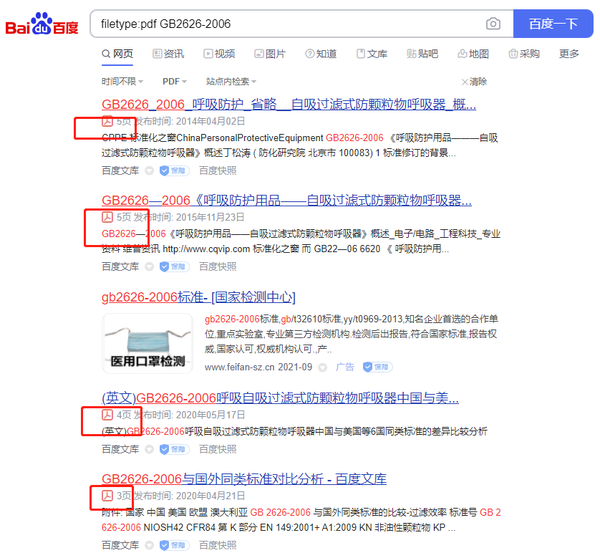
Task: Expand the 站点内检索 dropdown
Action: pos(231,81)
